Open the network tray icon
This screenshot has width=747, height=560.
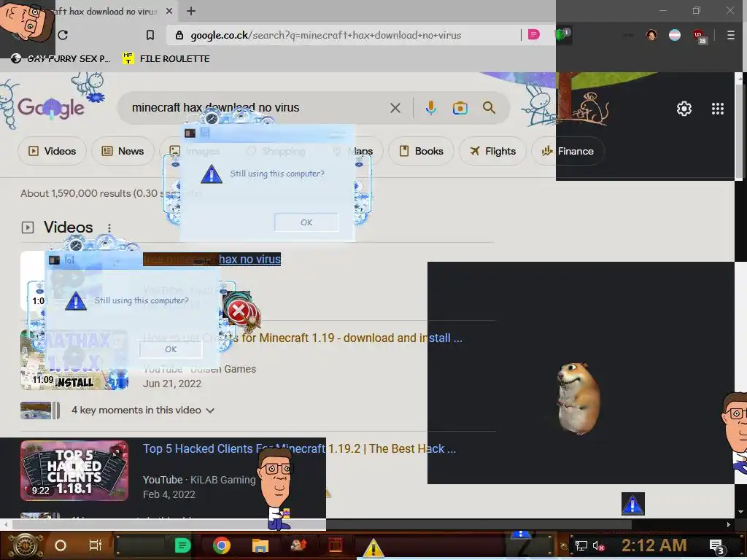581,545
